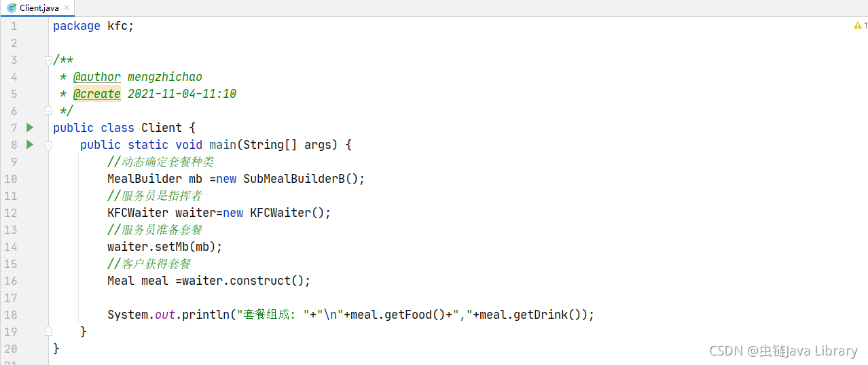This screenshot has width=868, height=365.
Task: Click the run icon beside main method
Action: 29,144
